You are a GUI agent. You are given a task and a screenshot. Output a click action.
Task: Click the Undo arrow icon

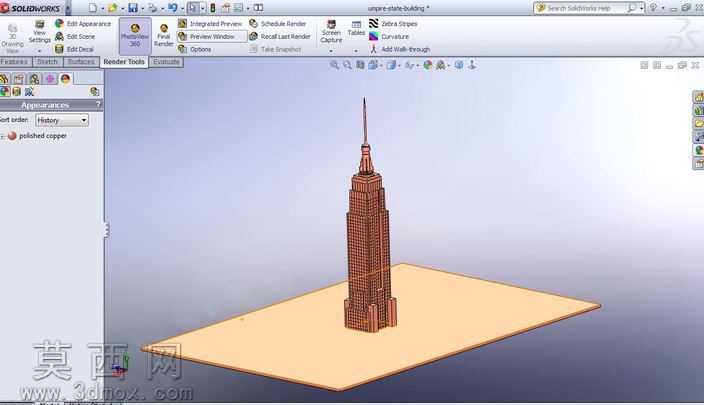(172, 8)
